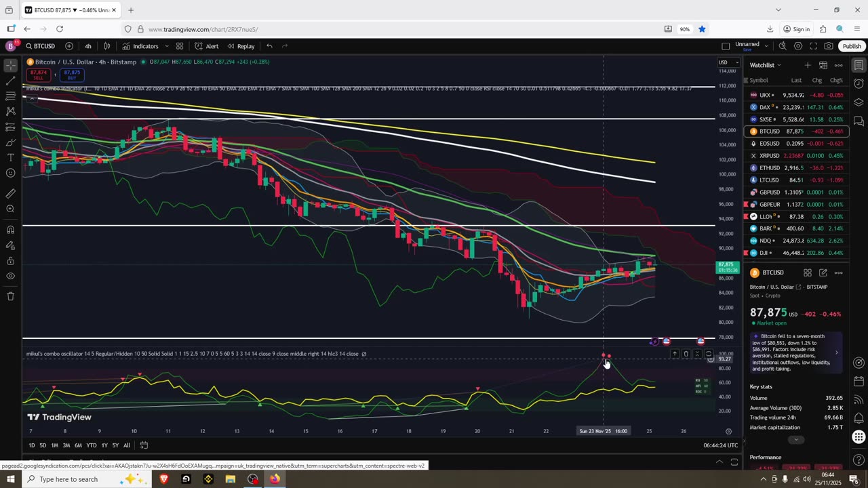Toggle the watchlist details panel bookmark icon
The width and height of the screenshot is (868, 488).
[859, 66]
